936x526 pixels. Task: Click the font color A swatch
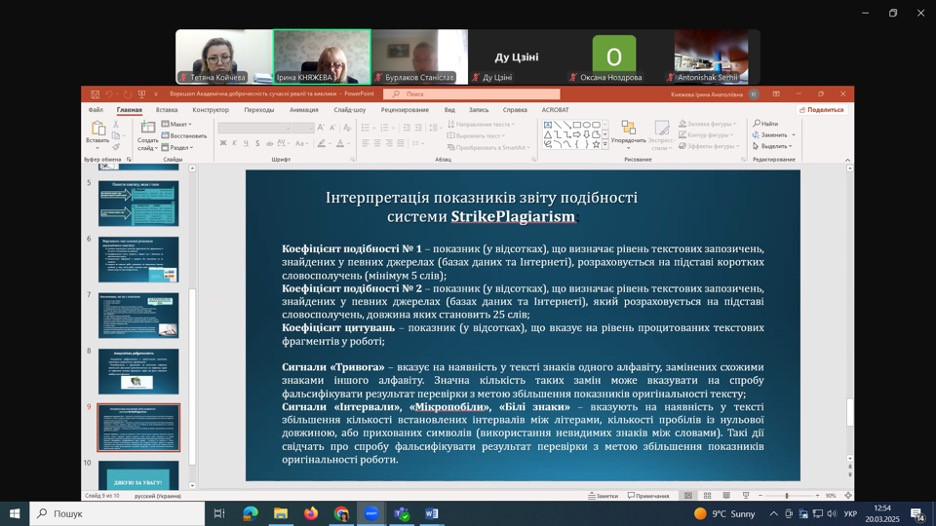tap(340, 143)
